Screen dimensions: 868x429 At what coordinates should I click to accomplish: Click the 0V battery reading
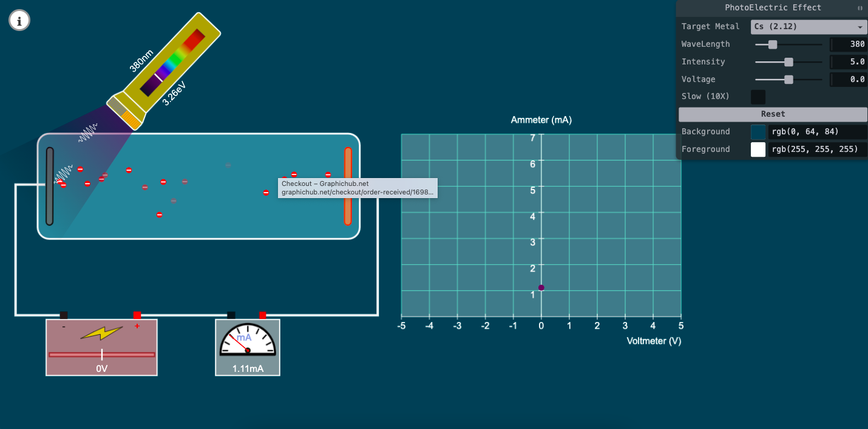point(101,368)
